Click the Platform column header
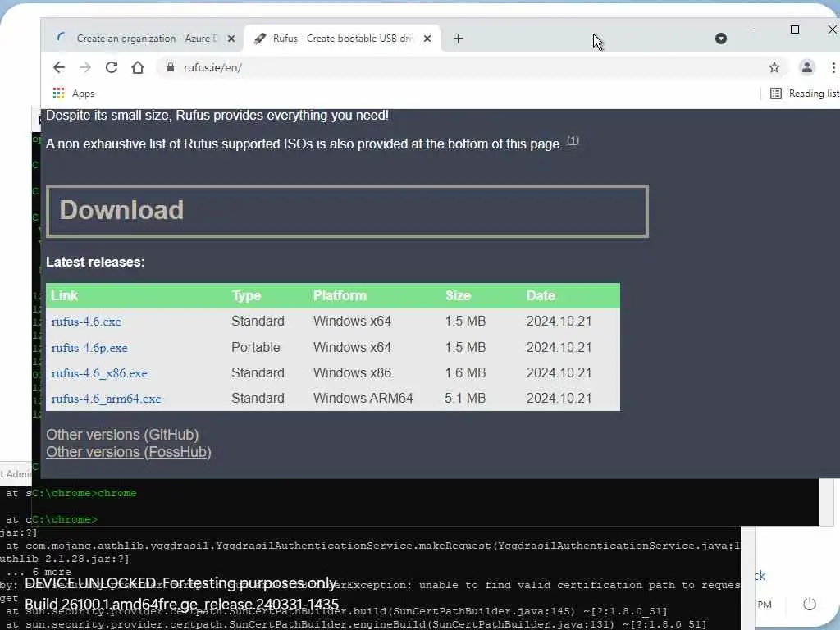 point(340,295)
